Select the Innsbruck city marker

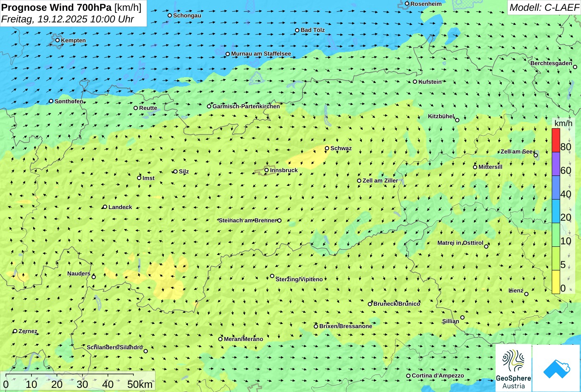266,170
